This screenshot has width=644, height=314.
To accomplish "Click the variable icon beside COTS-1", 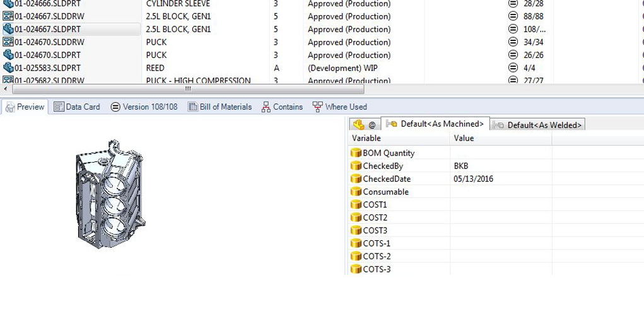I will tap(356, 243).
